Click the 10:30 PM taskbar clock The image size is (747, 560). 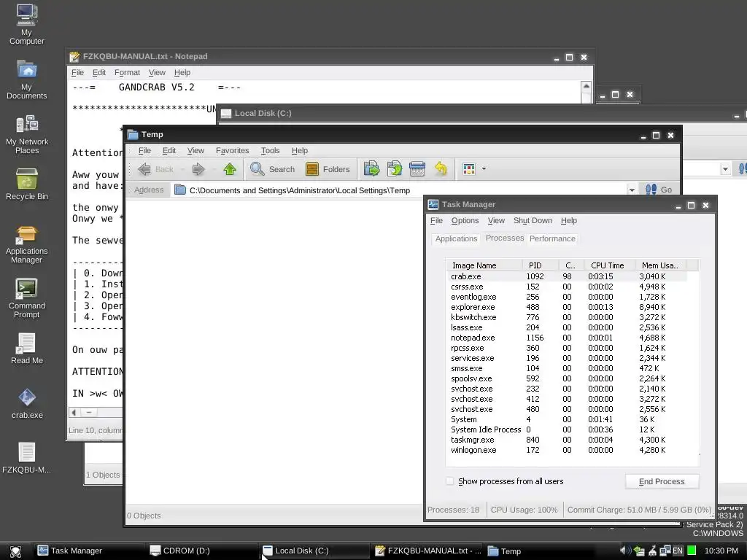pos(721,551)
